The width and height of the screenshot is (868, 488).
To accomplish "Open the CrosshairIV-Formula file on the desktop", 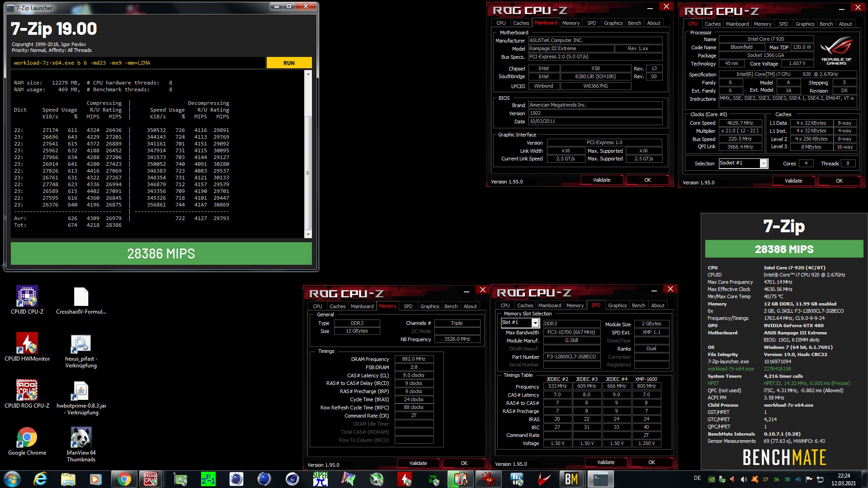I will click(x=81, y=300).
